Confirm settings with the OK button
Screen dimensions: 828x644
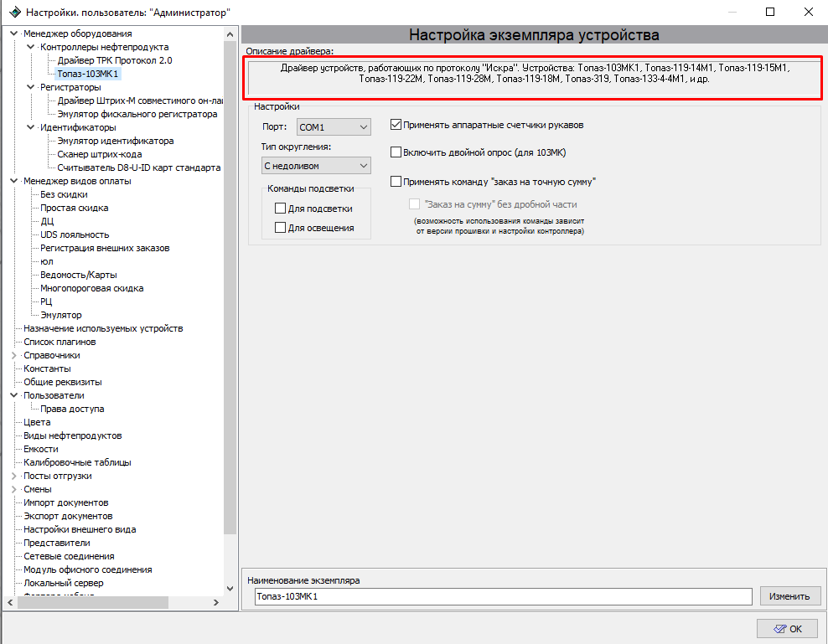[x=789, y=629]
